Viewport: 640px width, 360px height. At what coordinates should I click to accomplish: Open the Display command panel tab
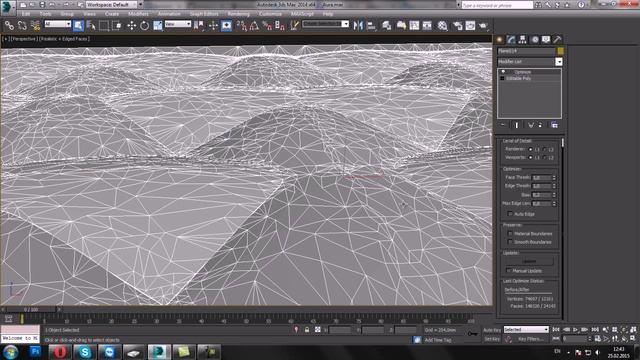click(546, 40)
